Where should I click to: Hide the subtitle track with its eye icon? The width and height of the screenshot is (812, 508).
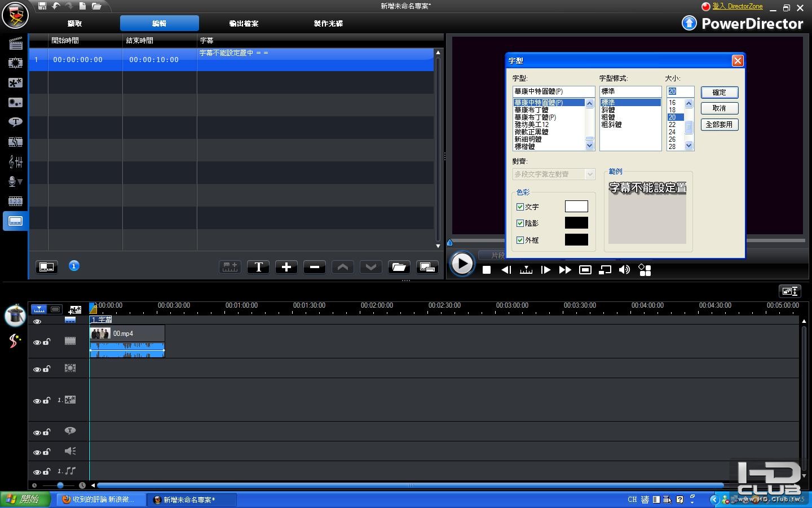tap(37, 322)
